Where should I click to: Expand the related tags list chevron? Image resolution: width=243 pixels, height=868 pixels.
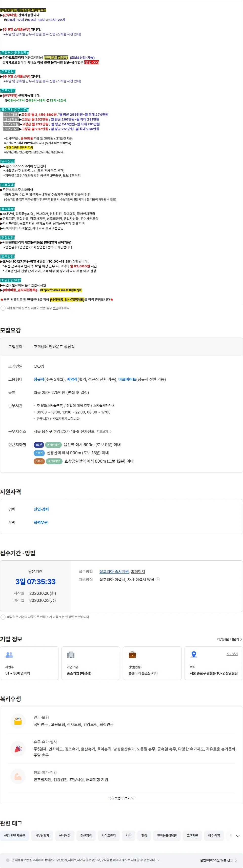(x=238, y=836)
